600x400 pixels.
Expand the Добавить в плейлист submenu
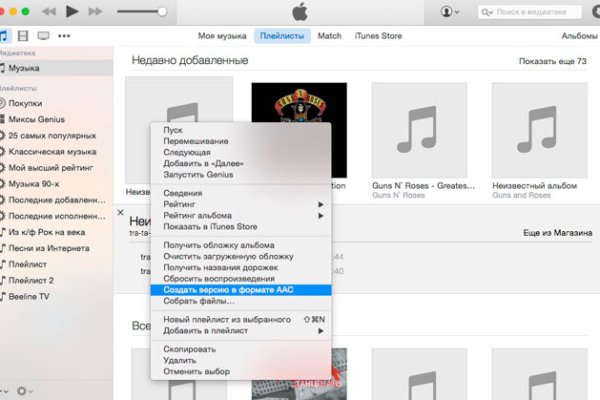click(241, 331)
